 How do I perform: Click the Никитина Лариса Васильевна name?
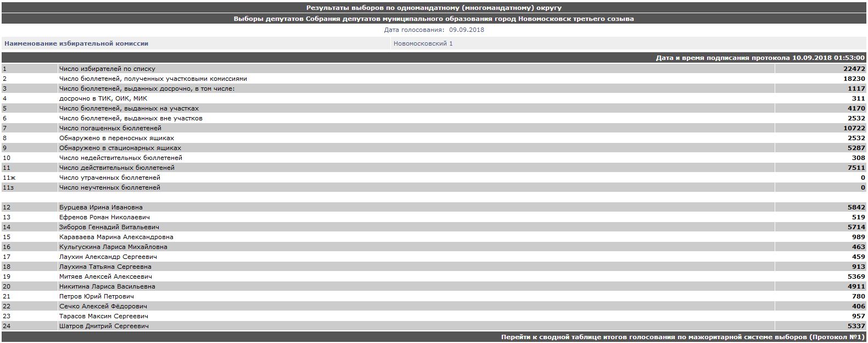[107, 286]
